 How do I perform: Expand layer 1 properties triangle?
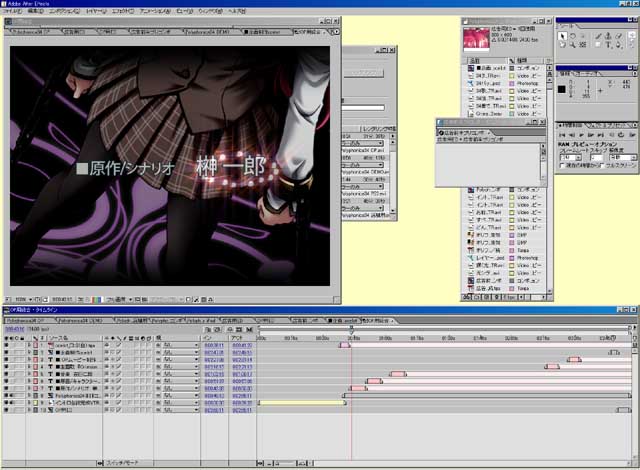(x=29, y=345)
